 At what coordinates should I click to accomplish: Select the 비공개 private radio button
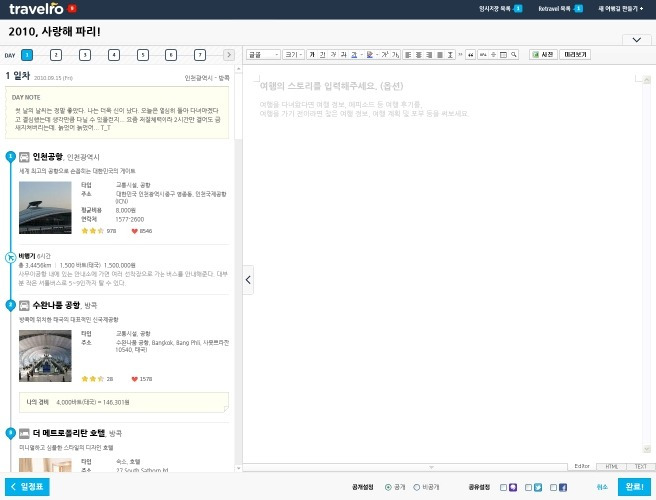416,487
